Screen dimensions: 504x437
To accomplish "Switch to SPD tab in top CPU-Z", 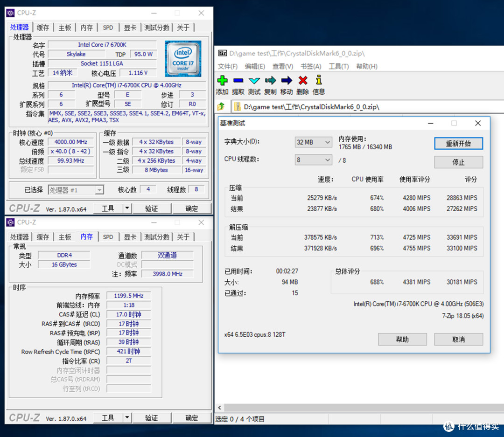I will pyautogui.click(x=108, y=28).
